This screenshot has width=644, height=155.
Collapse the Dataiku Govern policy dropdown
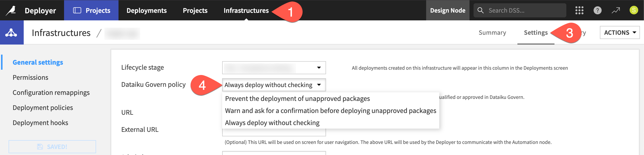click(x=274, y=85)
